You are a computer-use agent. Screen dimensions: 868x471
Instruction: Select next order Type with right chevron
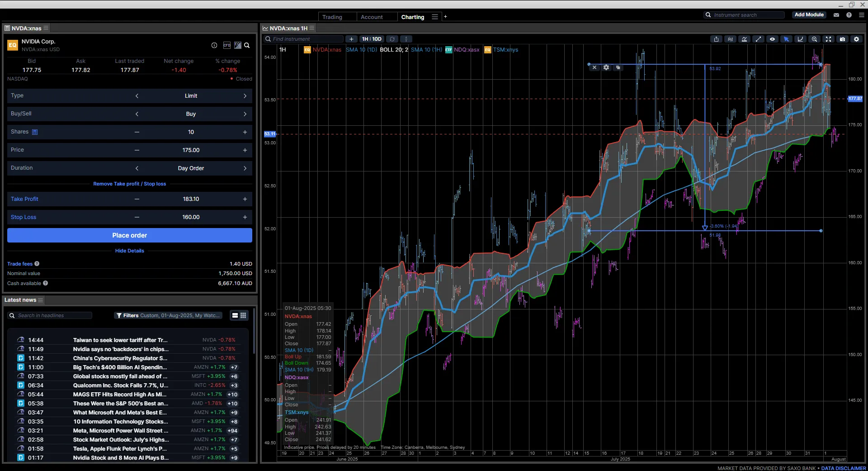point(245,96)
